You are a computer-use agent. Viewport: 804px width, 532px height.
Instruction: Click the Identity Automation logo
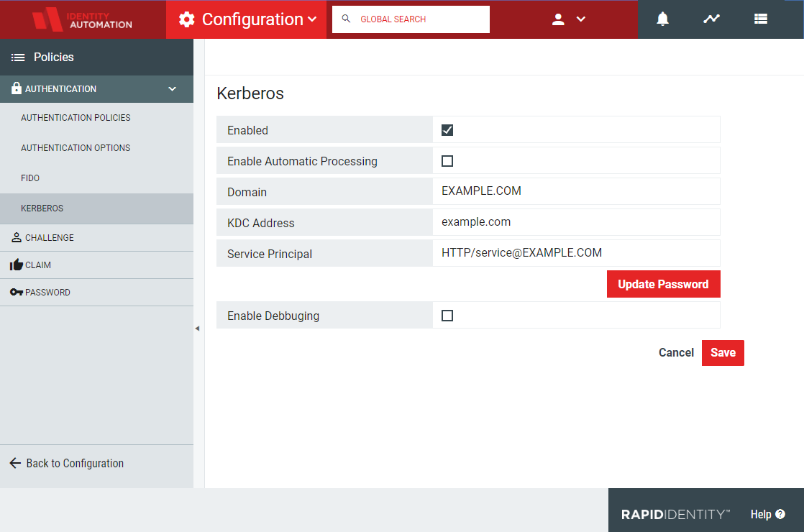click(82, 19)
